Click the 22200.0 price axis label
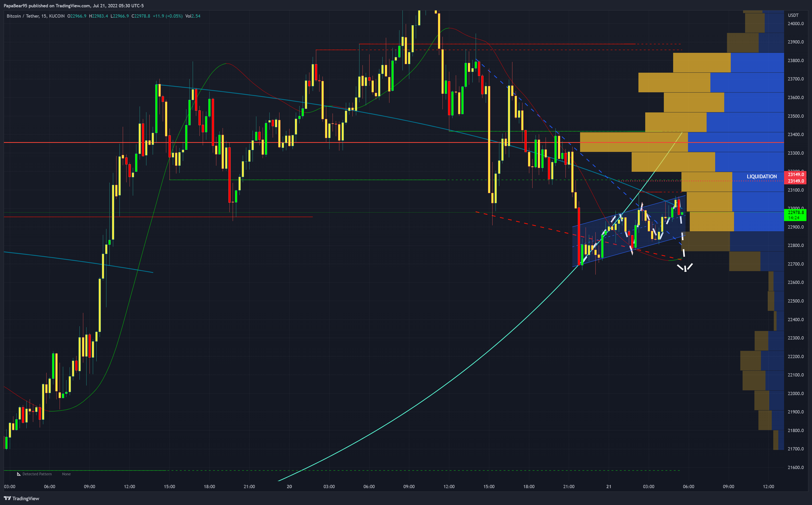812x505 pixels. [x=796, y=356]
